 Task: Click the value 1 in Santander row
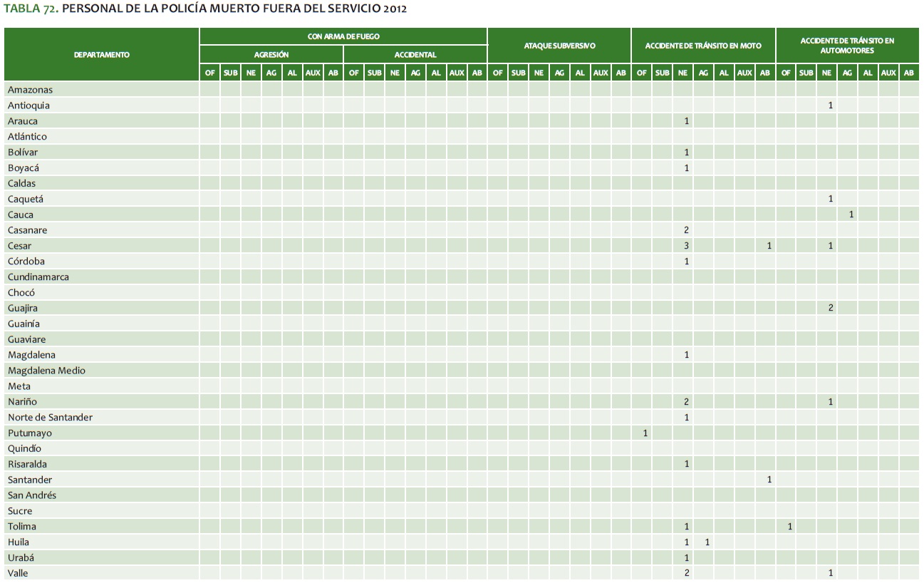[x=769, y=480]
